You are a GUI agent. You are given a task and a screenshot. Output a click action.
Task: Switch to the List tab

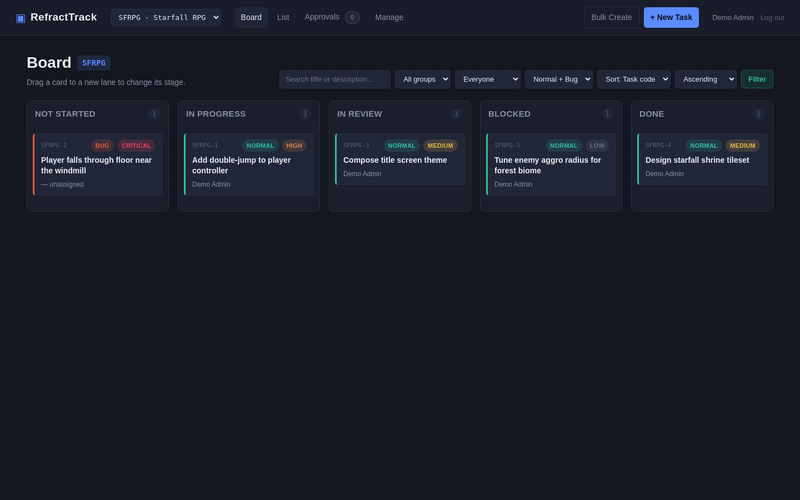click(x=283, y=17)
